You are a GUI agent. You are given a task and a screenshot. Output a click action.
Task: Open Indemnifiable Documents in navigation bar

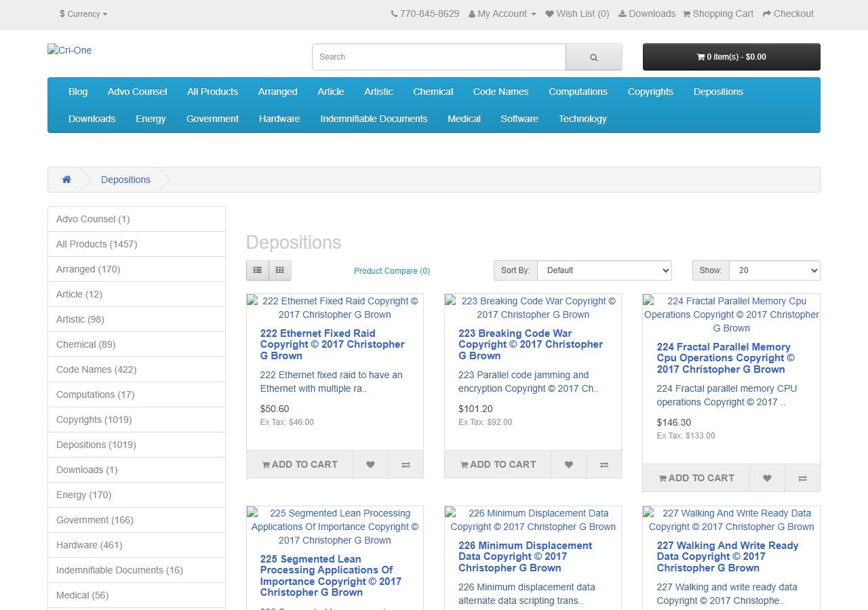(x=374, y=119)
